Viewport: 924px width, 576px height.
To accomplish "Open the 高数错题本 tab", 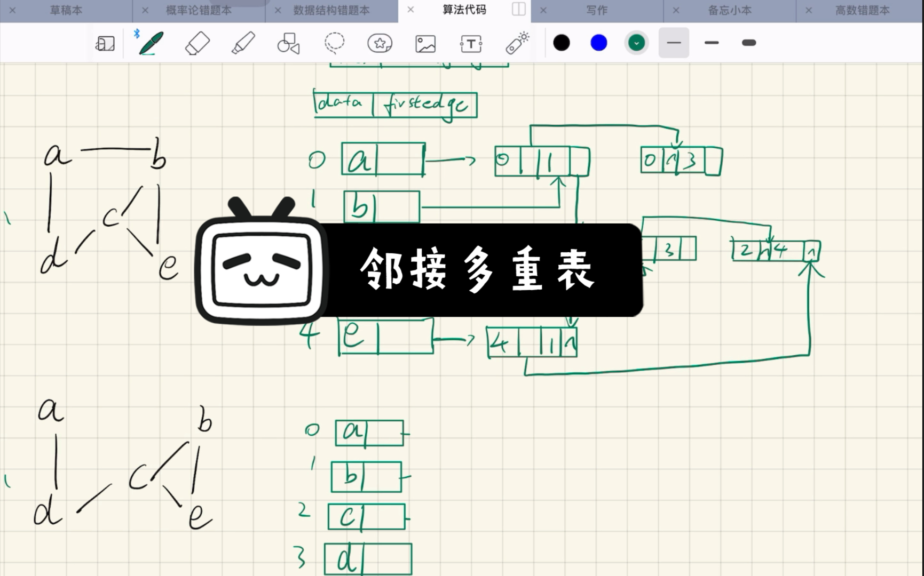I will coord(863,10).
